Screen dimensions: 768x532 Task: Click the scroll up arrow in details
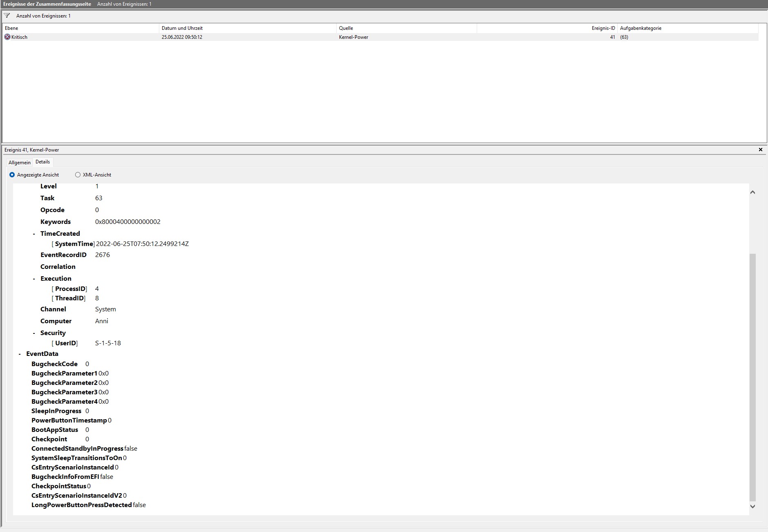pos(752,192)
